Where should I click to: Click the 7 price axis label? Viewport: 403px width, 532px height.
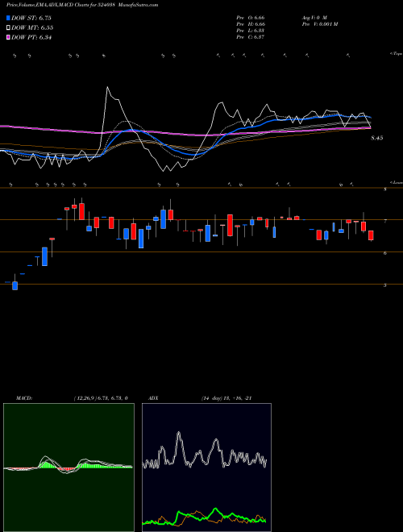tap(385, 222)
